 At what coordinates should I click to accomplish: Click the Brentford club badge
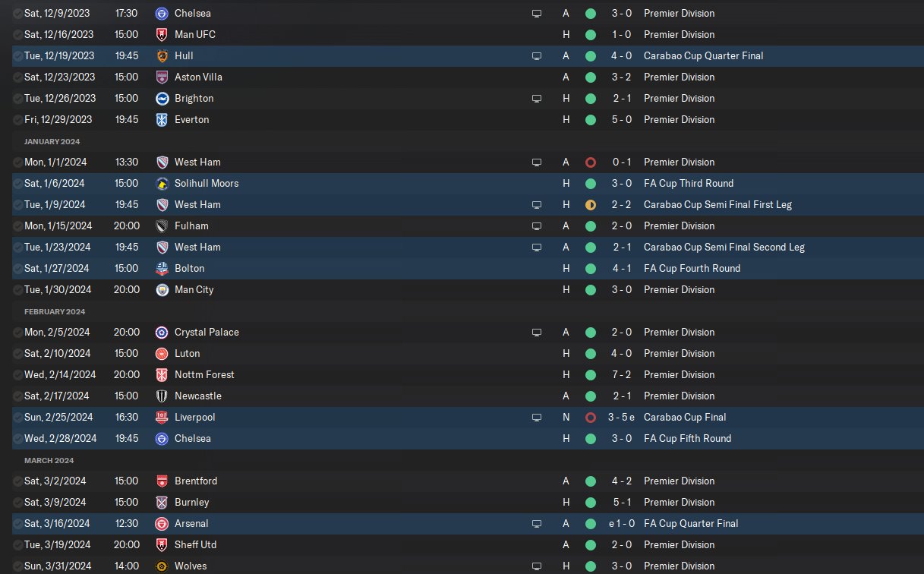point(161,481)
